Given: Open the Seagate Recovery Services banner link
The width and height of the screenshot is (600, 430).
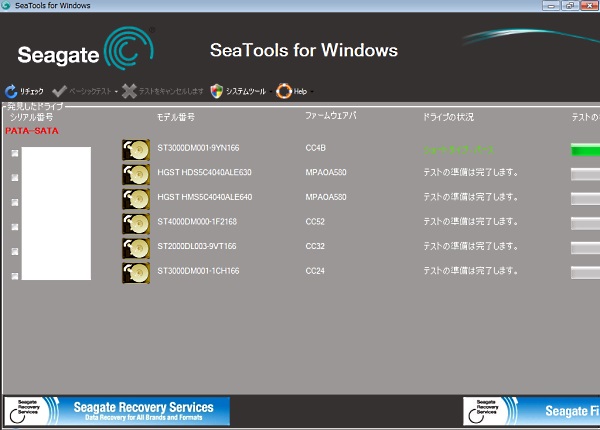Looking at the screenshot, I should pos(116,411).
